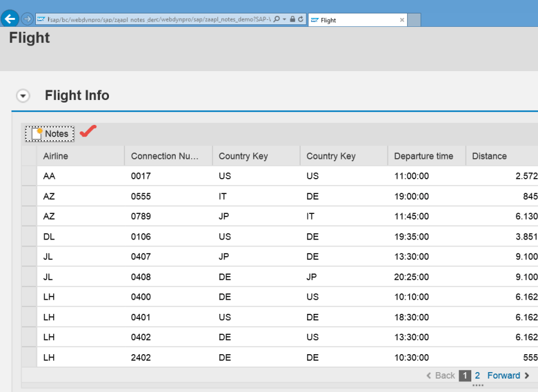Click the forward chevron arrow in the pager
The width and height of the screenshot is (538, 392).
[527, 375]
